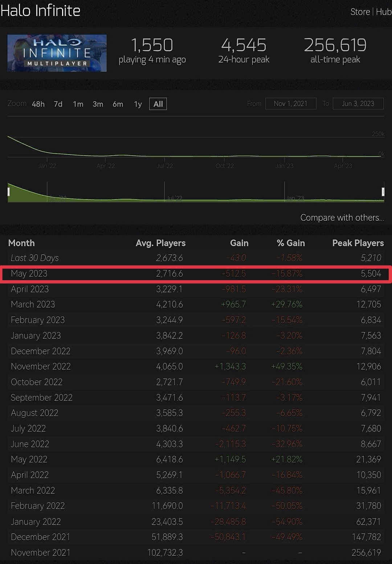
Task: Select the Last 30 Days row label
Action: [x=35, y=258]
